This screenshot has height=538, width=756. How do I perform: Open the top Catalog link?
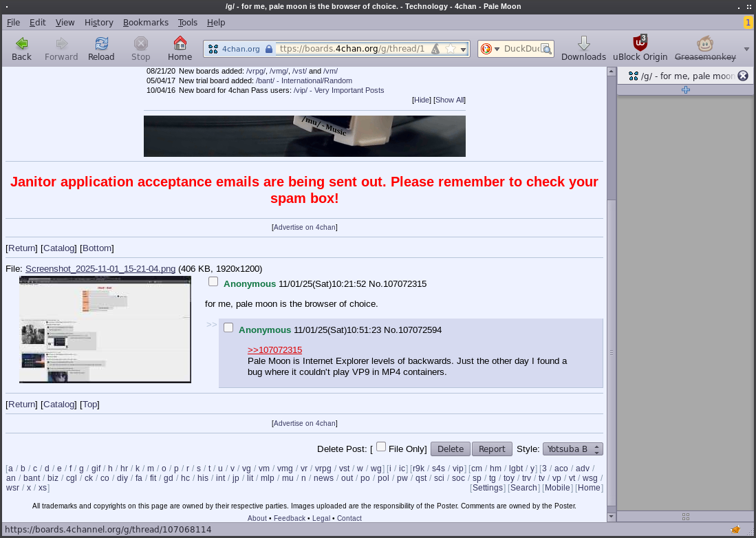click(x=59, y=248)
